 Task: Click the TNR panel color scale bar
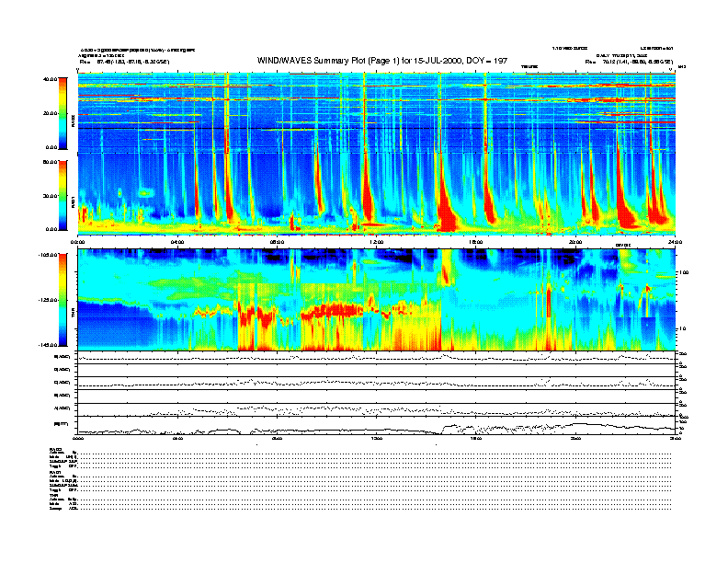pyautogui.click(x=63, y=300)
